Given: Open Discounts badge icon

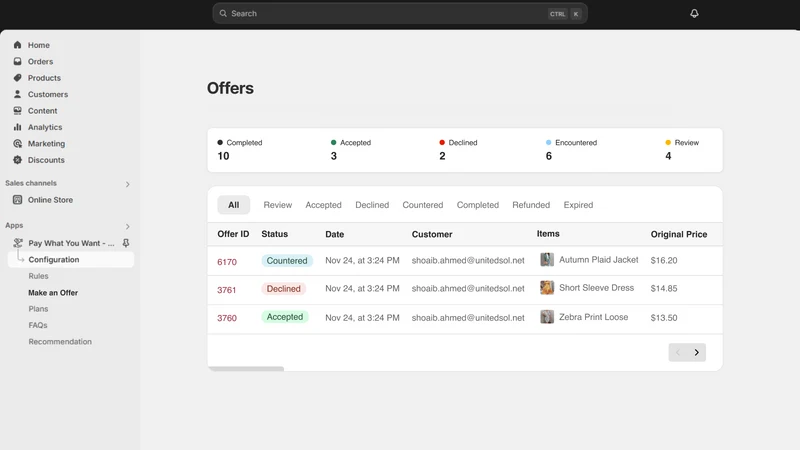Looking at the screenshot, I should 17,160.
